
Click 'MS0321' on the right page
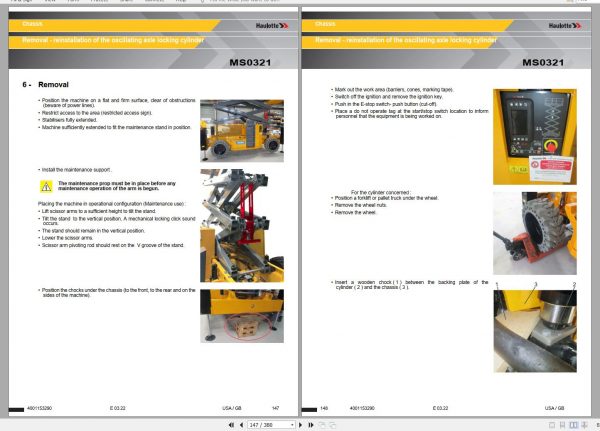pos(543,62)
